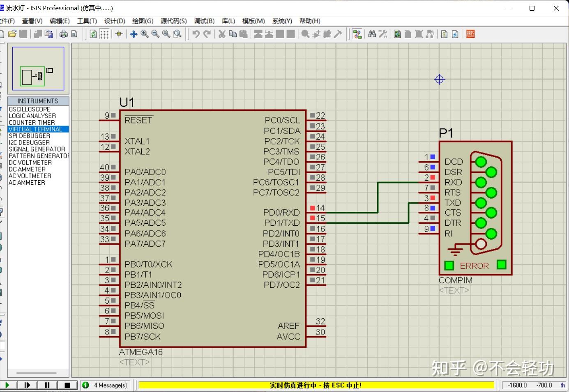This screenshot has width=569, height=392.
Task: Click the Print icon in toolbar
Action: coord(64,34)
